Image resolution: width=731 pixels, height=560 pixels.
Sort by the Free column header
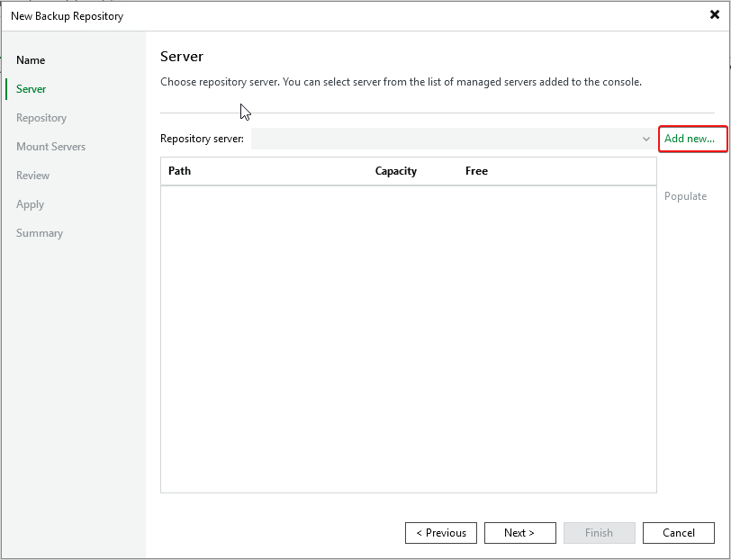(x=476, y=171)
